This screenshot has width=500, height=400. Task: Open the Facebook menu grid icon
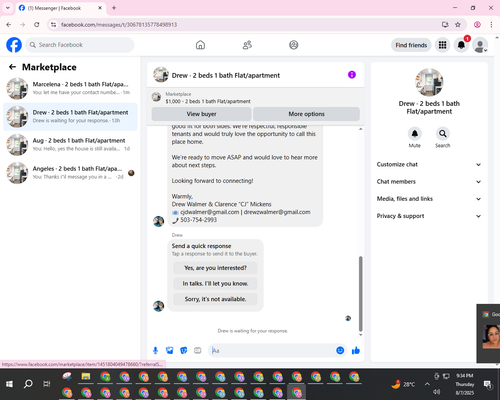pos(442,45)
